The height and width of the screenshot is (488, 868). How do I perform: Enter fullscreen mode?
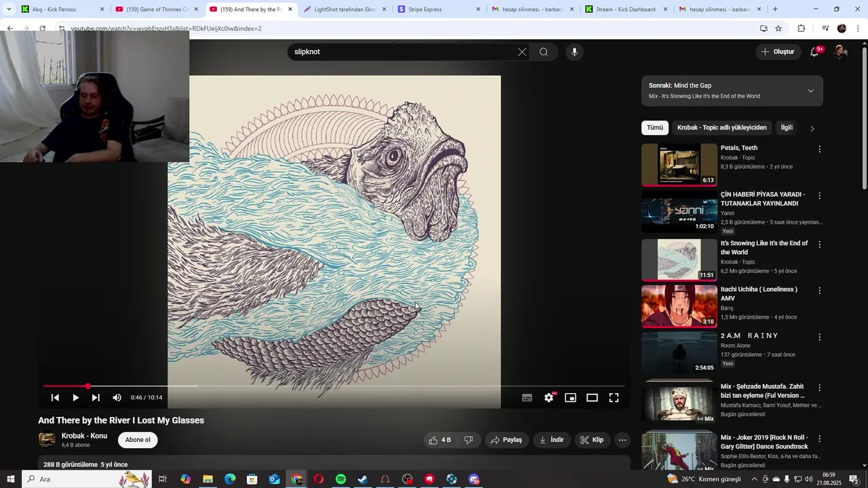[614, 398]
